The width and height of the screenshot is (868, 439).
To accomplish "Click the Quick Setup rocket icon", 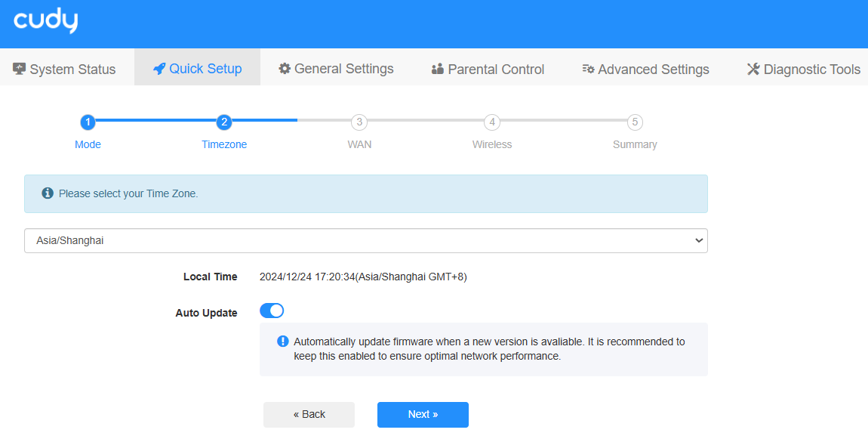I will click(159, 69).
